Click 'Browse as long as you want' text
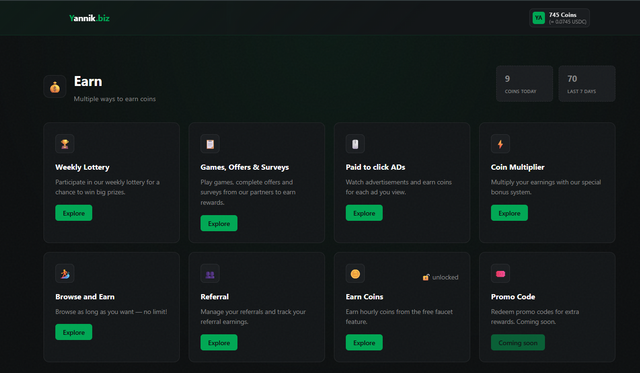 pyautogui.click(x=111, y=311)
